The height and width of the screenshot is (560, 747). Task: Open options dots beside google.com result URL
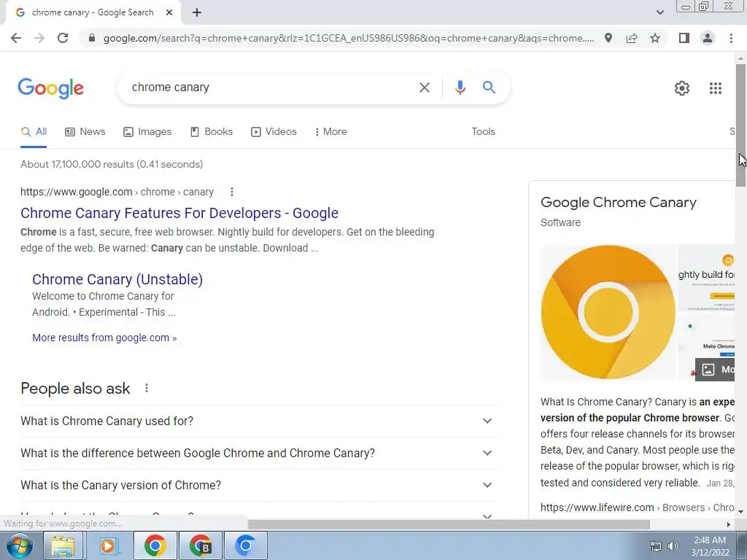point(232,192)
